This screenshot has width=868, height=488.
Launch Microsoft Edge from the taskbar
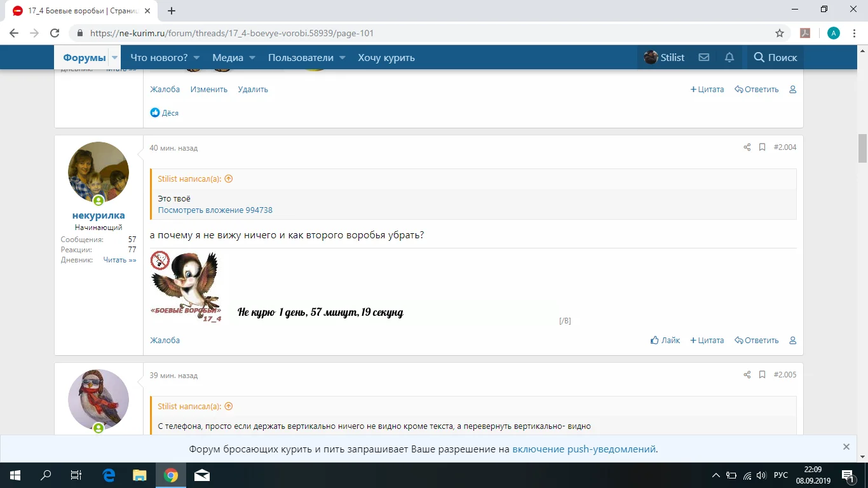tap(109, 475)
